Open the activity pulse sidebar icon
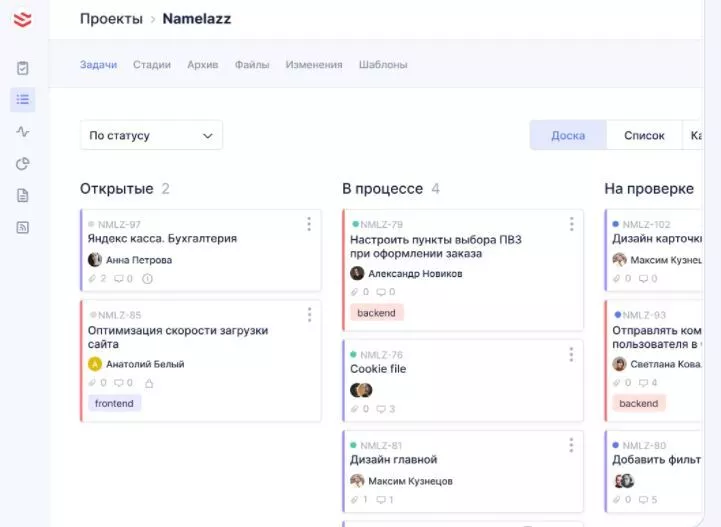The width and height of the screenshot is (721, 527). point(23,132)
